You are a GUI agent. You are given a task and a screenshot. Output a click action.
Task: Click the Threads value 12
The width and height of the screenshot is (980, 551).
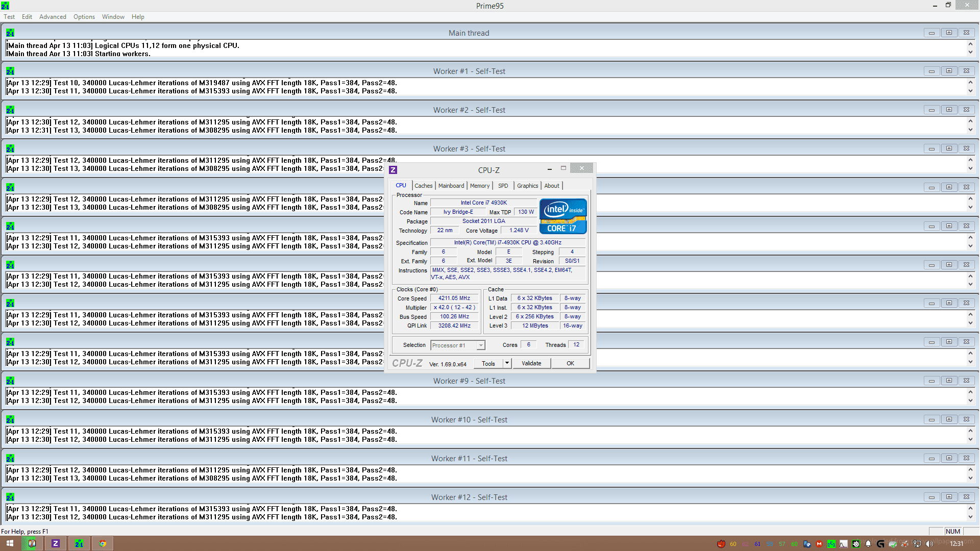(576, 345)
